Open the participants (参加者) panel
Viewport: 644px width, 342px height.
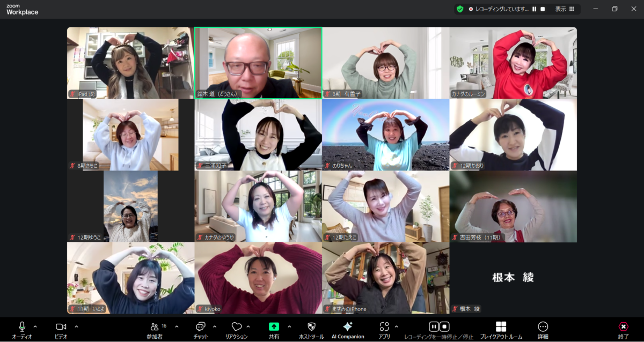click(155, 326)
